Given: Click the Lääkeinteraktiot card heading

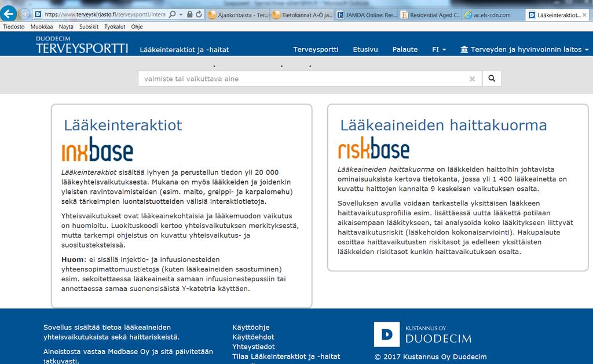Looking at the screenshot, I should [123, 125].
